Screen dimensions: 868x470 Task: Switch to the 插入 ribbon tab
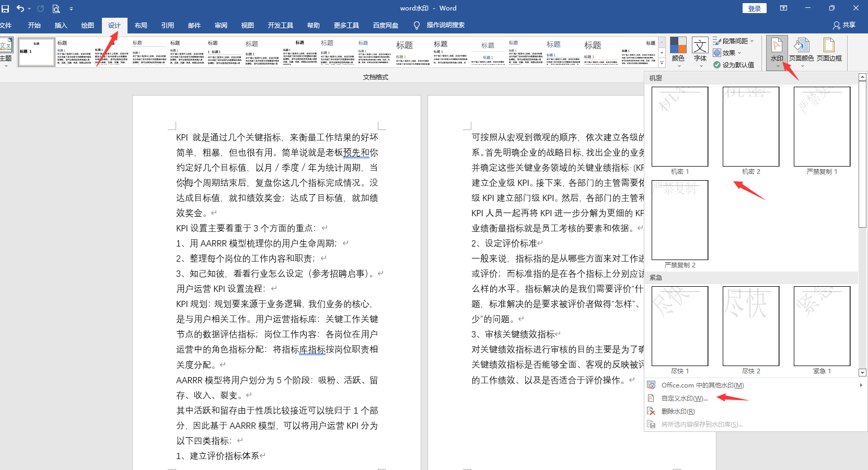[x=61, y=25]
